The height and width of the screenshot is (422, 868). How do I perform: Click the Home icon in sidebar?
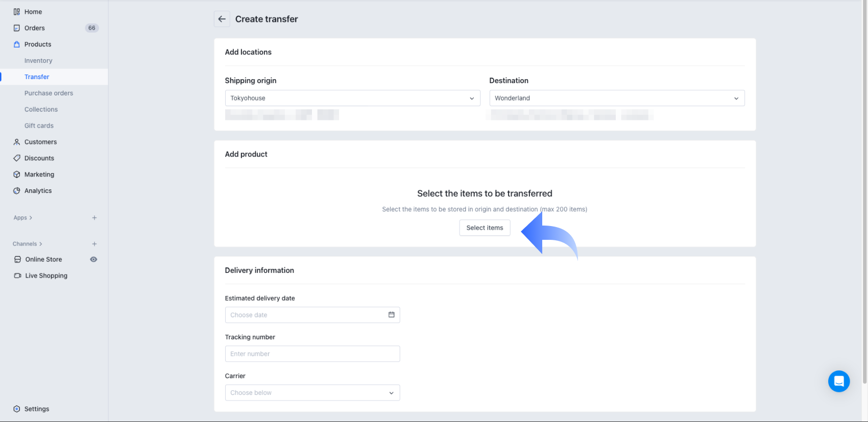(17, 12)
